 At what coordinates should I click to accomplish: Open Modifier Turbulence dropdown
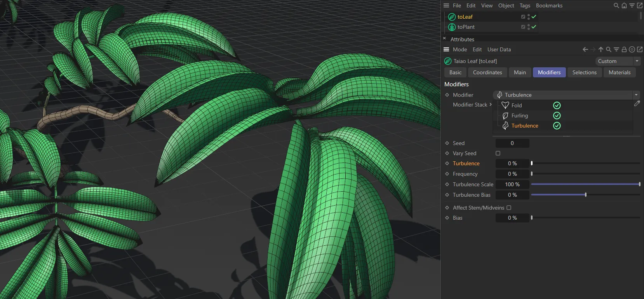566,95
